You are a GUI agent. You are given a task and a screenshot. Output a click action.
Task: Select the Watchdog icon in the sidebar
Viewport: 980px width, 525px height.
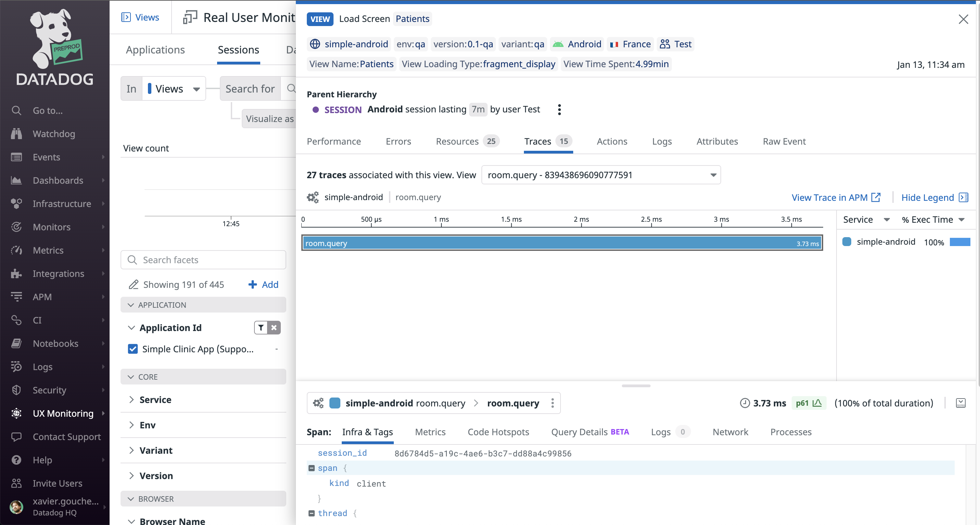click(x=17, y=134)
